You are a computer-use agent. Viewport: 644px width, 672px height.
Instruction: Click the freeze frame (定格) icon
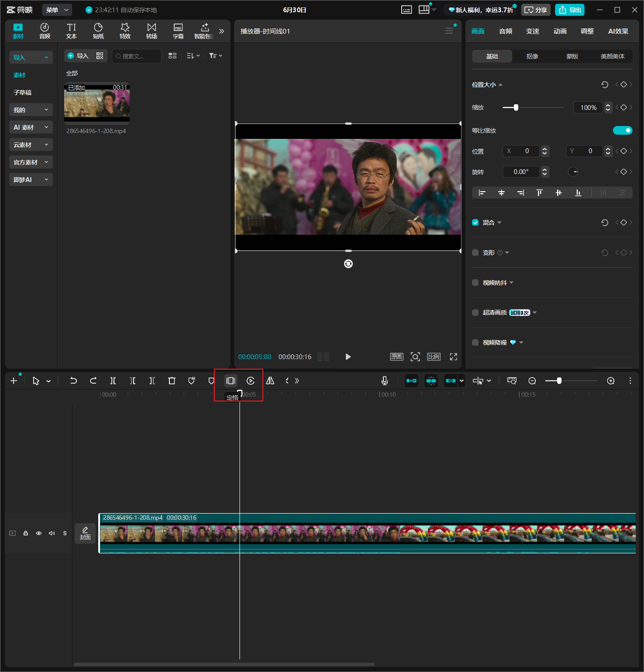[231, 381]
